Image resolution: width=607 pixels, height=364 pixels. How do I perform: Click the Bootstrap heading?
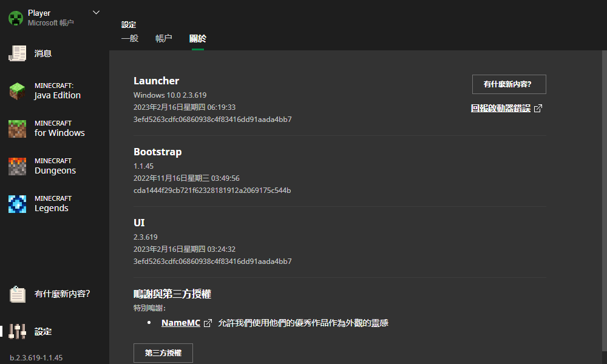(x=158, y=152)
